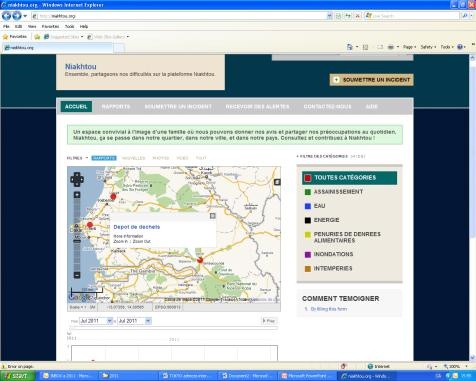This screenshot has width=476, height=381.
Task: Open the File menu
Action: (6, 26)
